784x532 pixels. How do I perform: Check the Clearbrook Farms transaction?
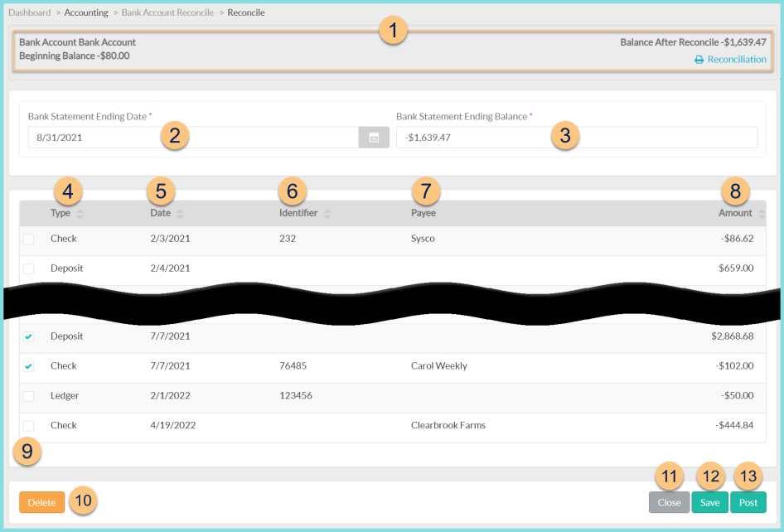[30, 425]
